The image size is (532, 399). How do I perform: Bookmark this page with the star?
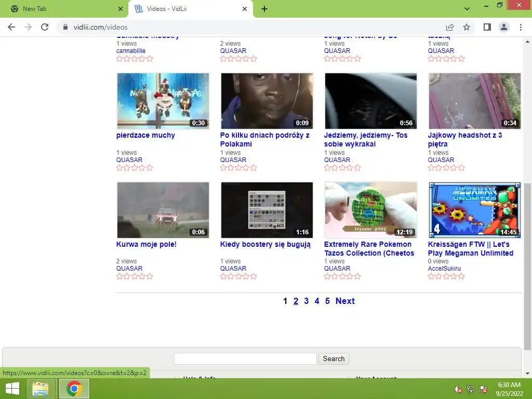click(467, 27)
